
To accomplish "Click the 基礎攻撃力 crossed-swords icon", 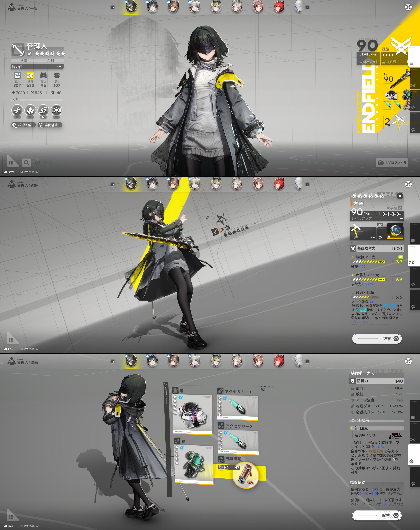I will [x=353, y=248].
